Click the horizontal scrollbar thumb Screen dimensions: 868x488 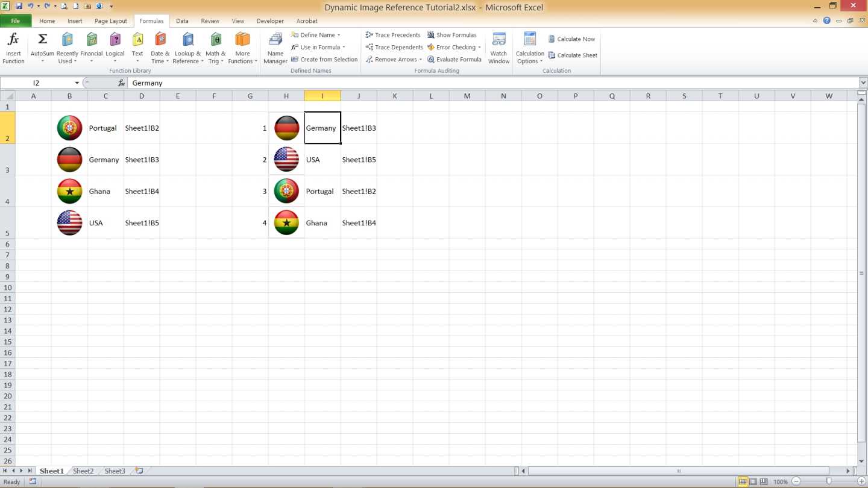pyautogui.click(x=679, y=471)
